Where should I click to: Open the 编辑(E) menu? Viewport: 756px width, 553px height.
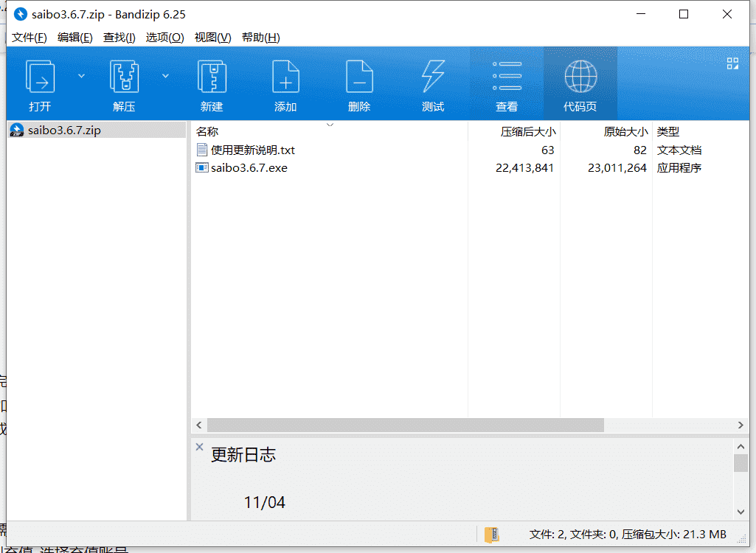pyautogui.click(x=74, y=37)
